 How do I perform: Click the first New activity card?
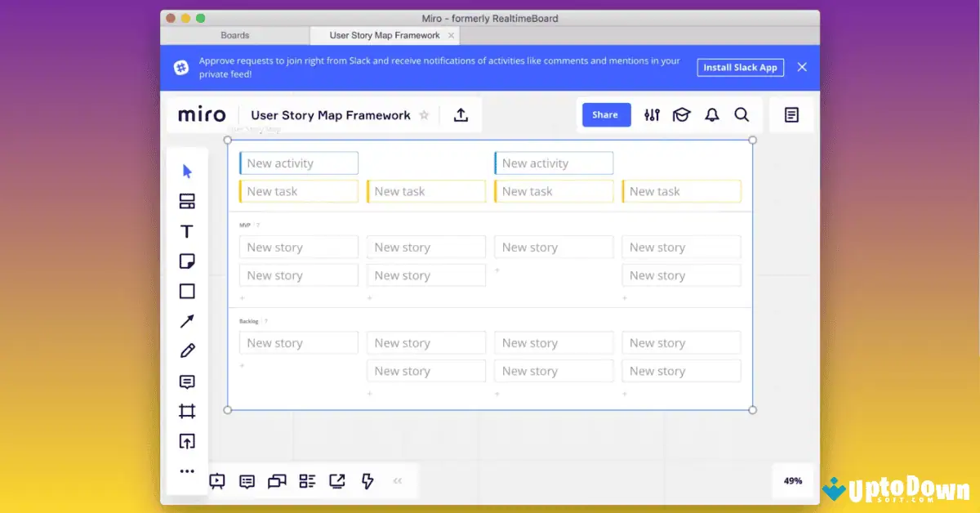coord(299,163)
